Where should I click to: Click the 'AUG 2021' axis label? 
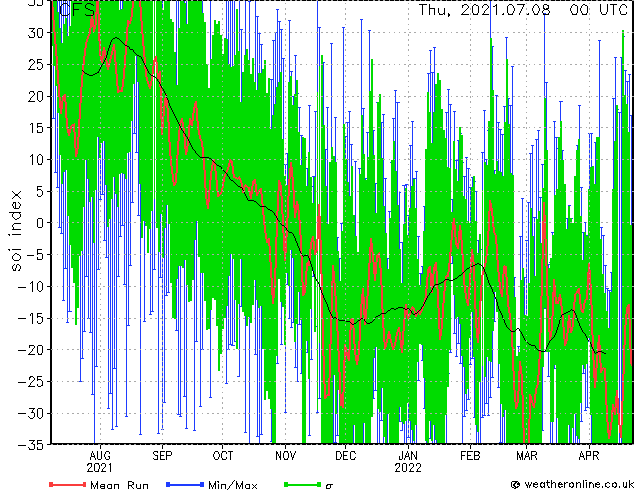tap(100, 462)
